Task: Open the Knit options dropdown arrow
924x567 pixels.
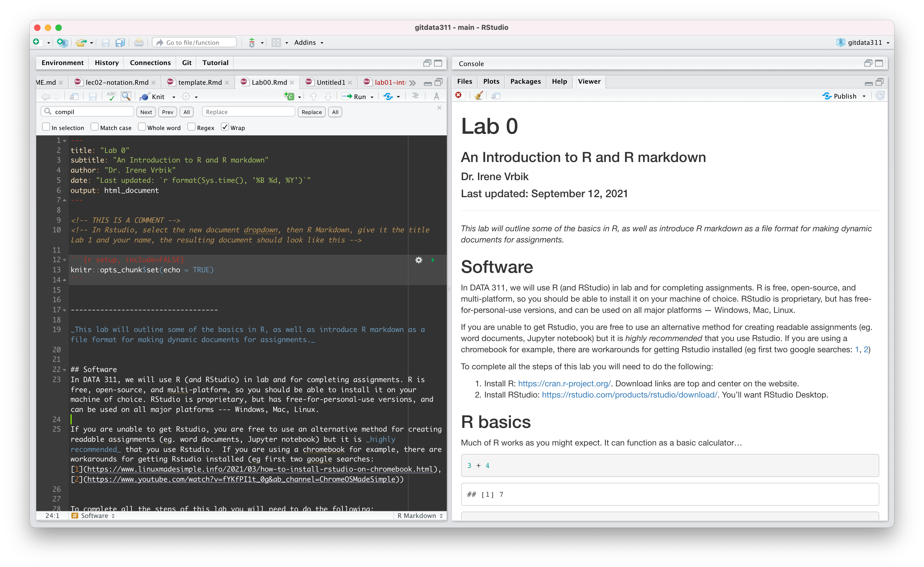Action: tap(174, 97)
